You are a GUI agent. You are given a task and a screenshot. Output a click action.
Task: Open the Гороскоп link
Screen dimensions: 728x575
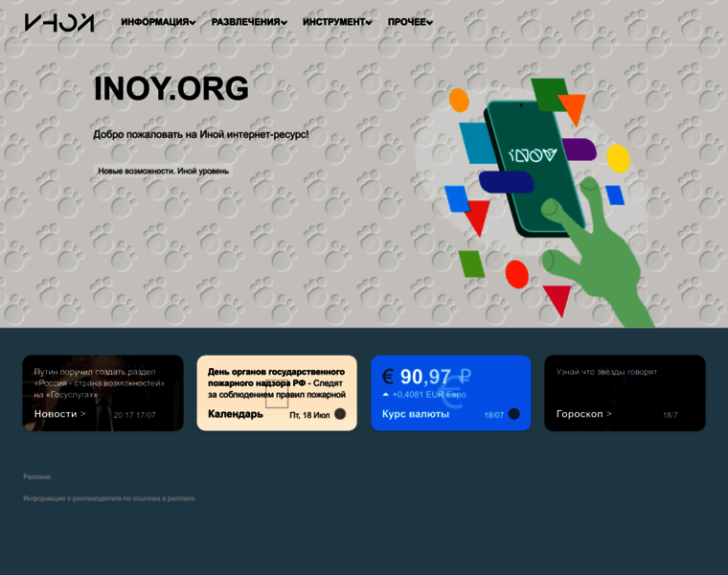pos(584,414)
